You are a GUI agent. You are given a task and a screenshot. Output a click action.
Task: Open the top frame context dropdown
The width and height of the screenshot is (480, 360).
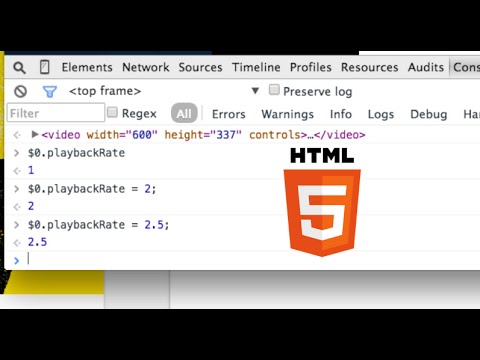pyautogui.click(x=164, y=91)
